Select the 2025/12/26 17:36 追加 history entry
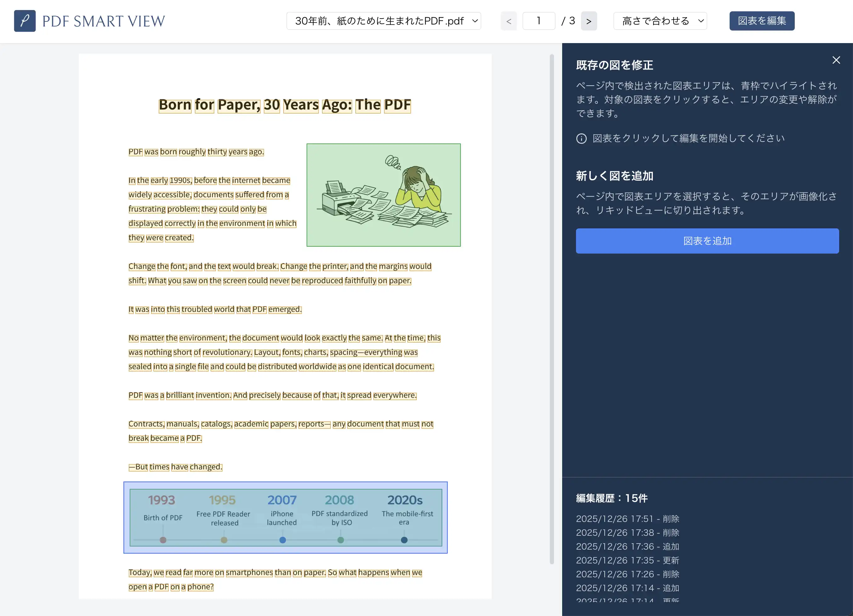This screenshot has height=616, width=853. pos(627,546)
